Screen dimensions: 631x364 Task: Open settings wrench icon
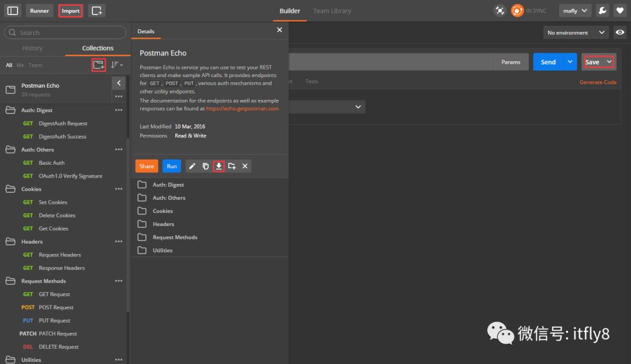602,11
